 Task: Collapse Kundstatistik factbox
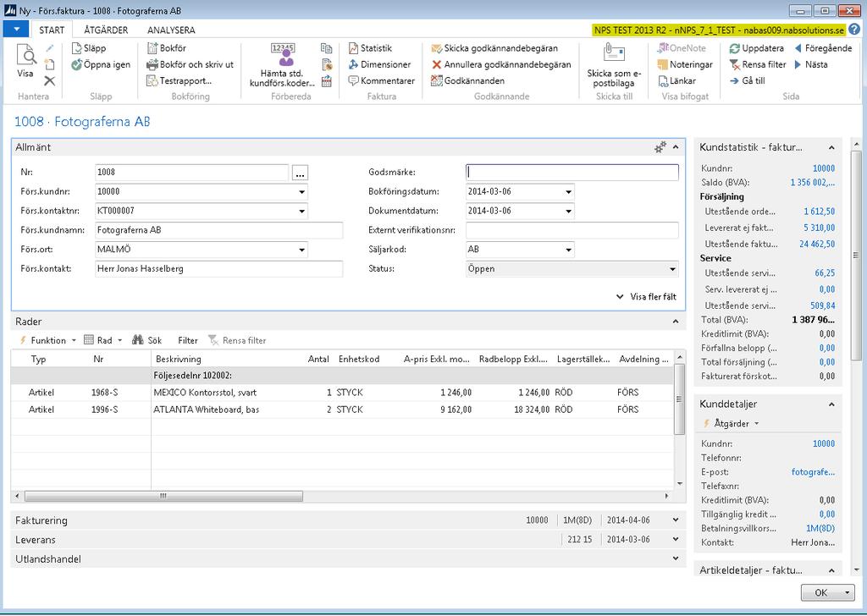pos(831,147)
